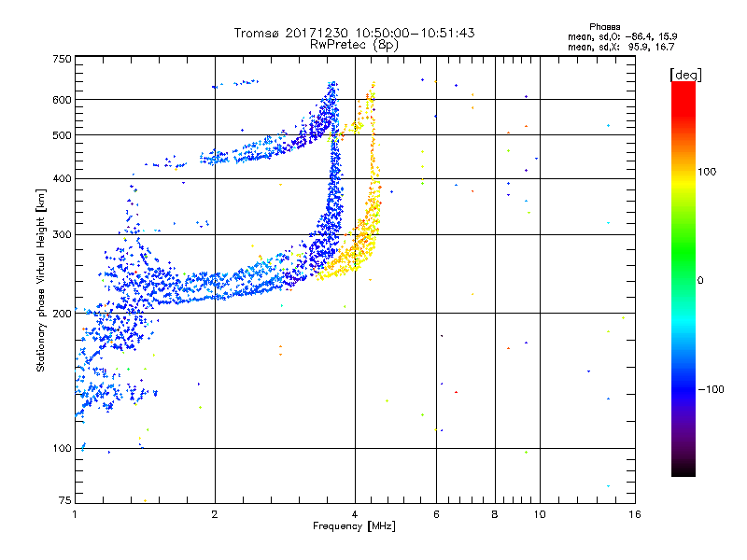Click the x-axis tick label '4'
The width and height of the screenshot is (747, 560).
tap(355, 514)
